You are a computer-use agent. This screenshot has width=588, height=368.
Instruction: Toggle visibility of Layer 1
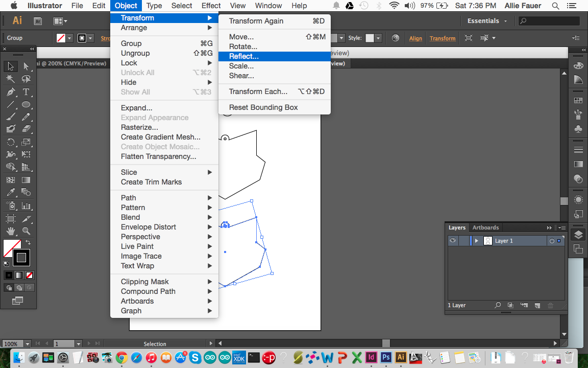pyautogui.click(x=453, y=241)
